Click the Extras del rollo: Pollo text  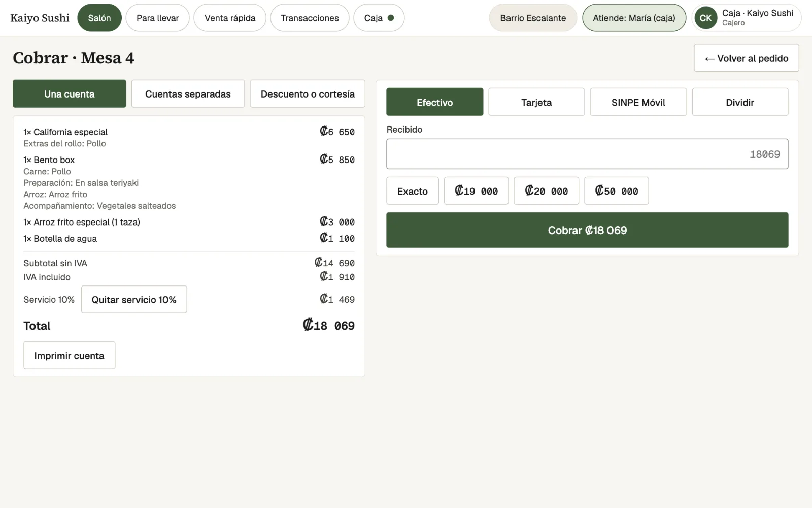(x=64, y=144)
